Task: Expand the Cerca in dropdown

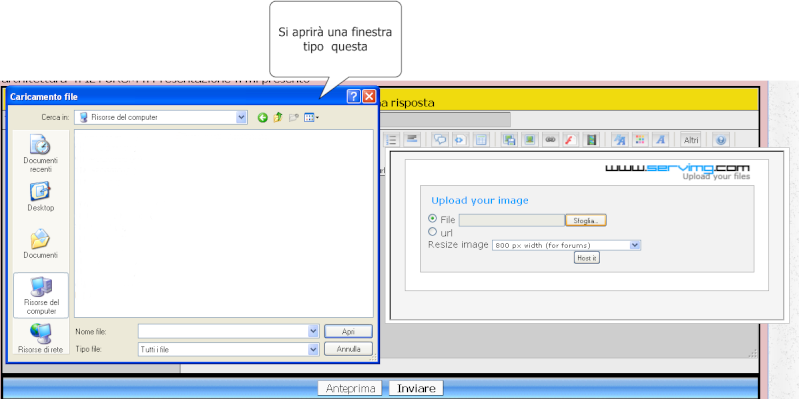Action: tap(242, 117)
